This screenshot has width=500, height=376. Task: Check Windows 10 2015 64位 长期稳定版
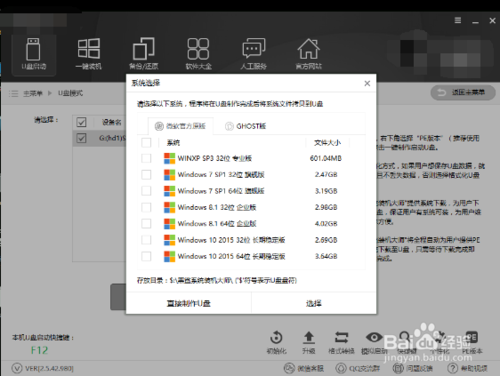146,256
